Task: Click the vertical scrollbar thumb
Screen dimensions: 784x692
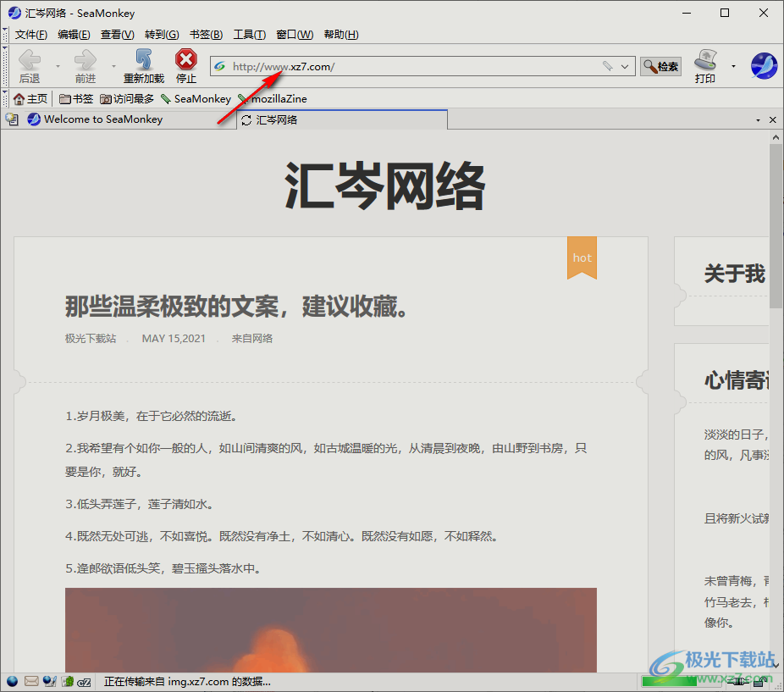Action: (x=776, y=225)
